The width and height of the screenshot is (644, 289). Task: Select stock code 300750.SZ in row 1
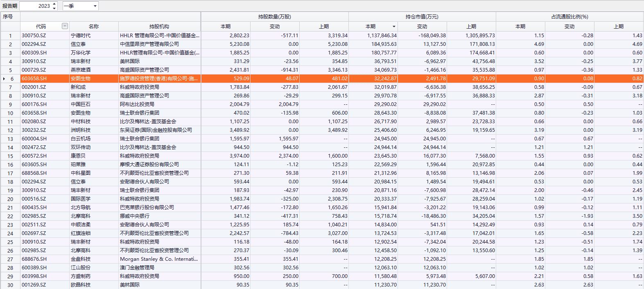34,36
